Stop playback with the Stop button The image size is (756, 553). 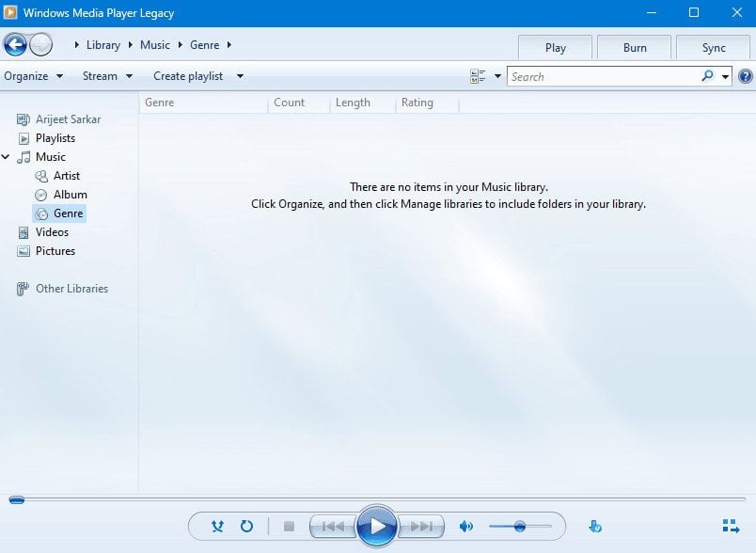tap(290, 526)
